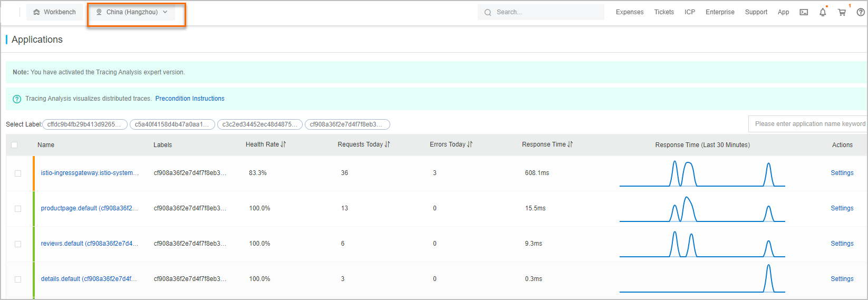Sort by Response Time arrows icon
The width and height of the screenshot is (868, 300).
click(x=570, y=144)
